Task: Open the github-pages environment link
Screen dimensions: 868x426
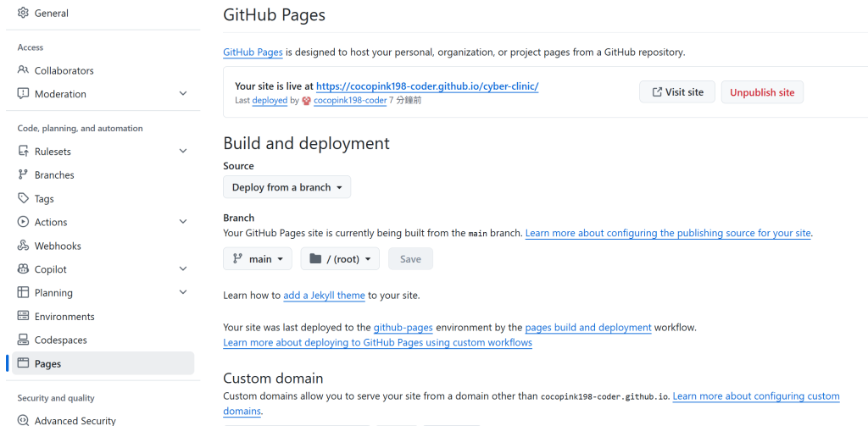Action: click(403, 327)
